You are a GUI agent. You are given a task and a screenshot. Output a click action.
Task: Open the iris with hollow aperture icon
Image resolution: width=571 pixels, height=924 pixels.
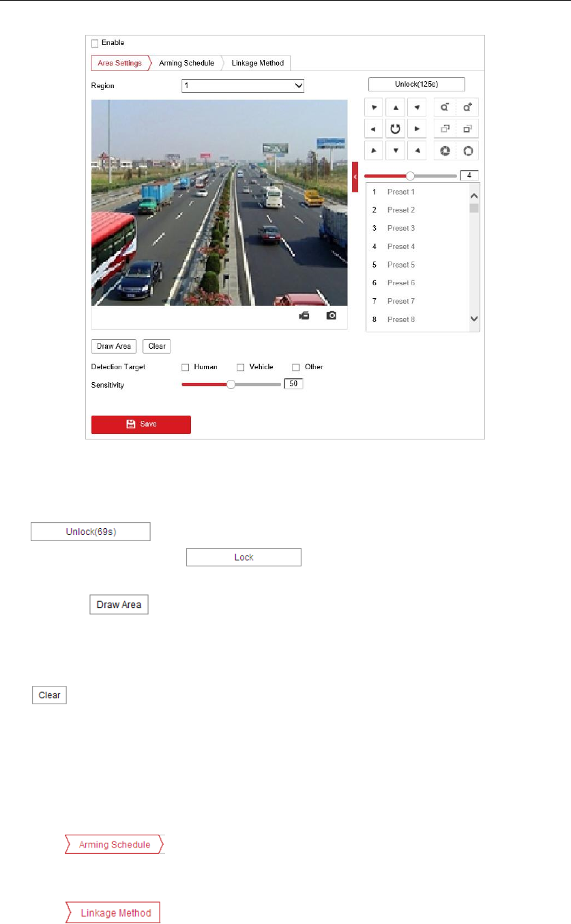pos(467,150)
